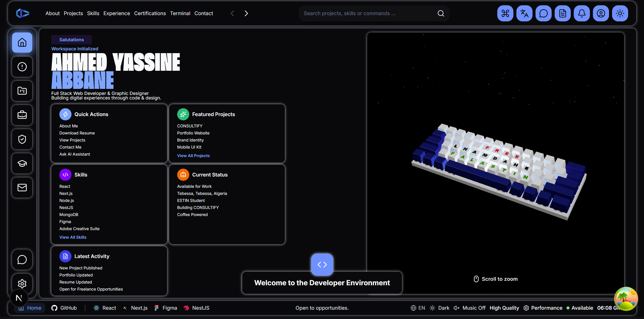Click NestJS in bottom status bar
The width and height of the screenshot is (644, 319).
tap(196, 308)
